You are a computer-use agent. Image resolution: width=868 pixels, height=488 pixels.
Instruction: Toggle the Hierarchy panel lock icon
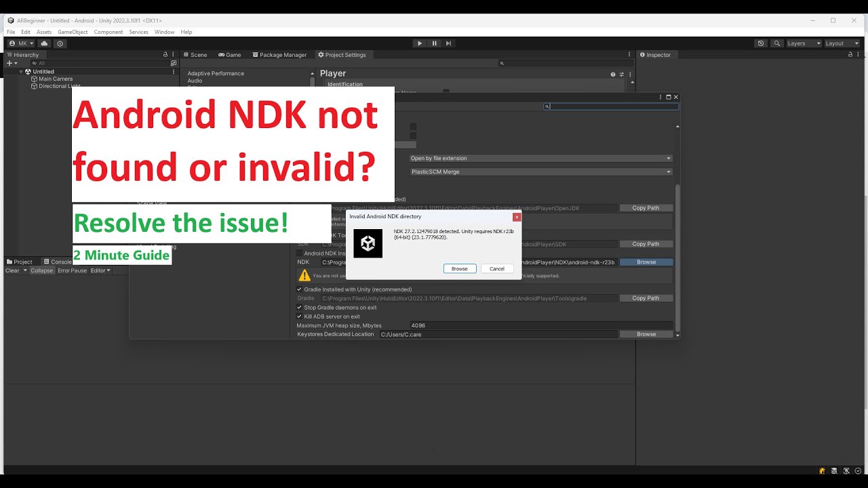pyautogui.click(x=165, y=55)
